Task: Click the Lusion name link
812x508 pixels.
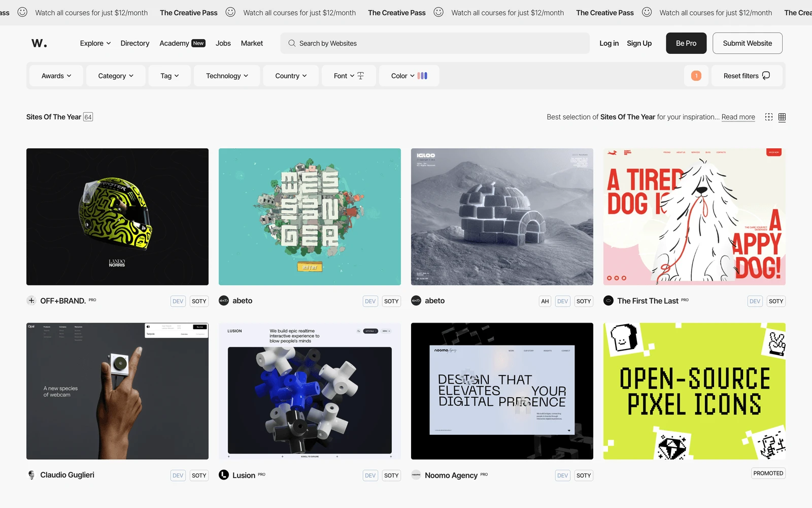Action: click(244, 475)
